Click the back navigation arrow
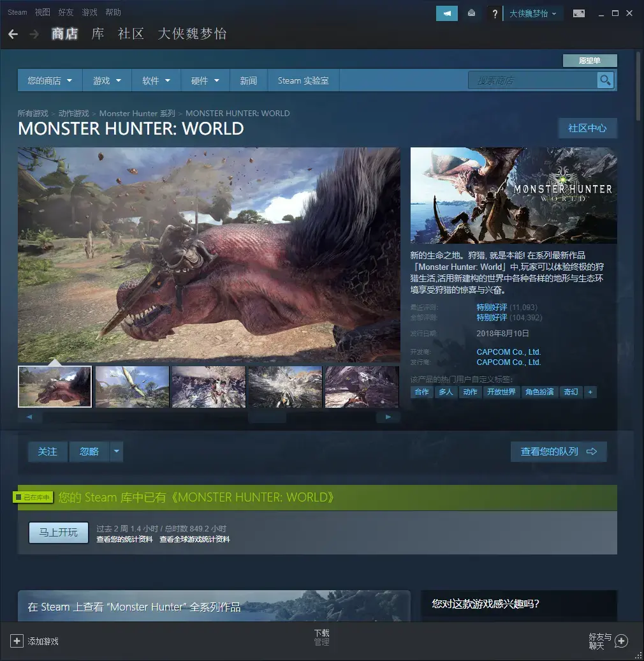The height and width of the screenshot is (661, 644). point(13,34)
